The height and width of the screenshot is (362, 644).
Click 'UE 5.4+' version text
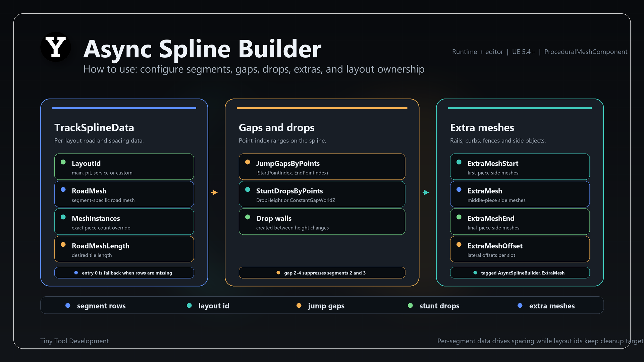point(524,52)
